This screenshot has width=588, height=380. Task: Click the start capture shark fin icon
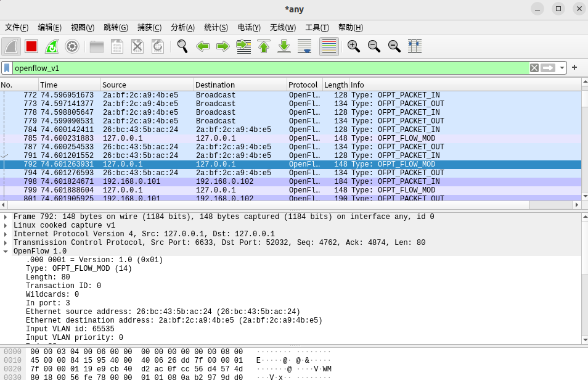click(11, 46)
